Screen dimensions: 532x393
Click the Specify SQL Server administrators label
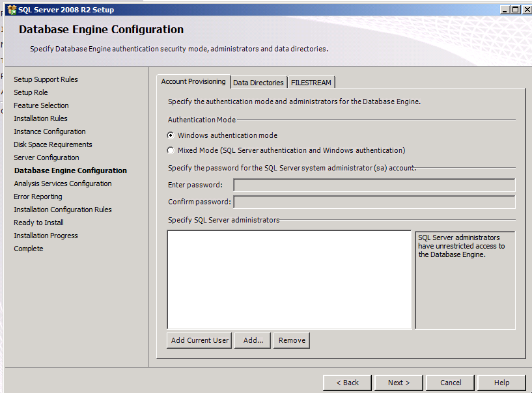[x=224, y=220]
